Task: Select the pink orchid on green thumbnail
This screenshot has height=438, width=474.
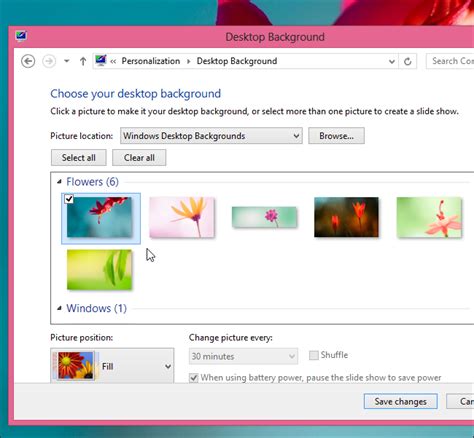Action: tap(429, 217)
